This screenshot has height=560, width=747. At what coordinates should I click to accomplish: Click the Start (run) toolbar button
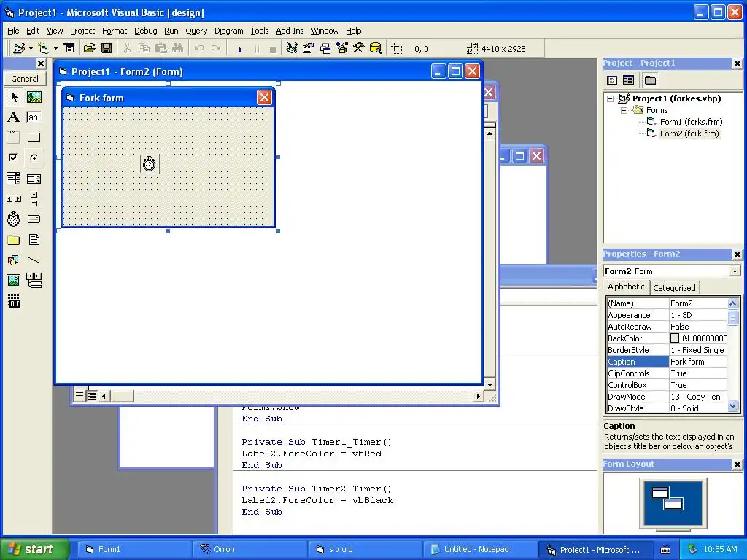coord(240,49)
